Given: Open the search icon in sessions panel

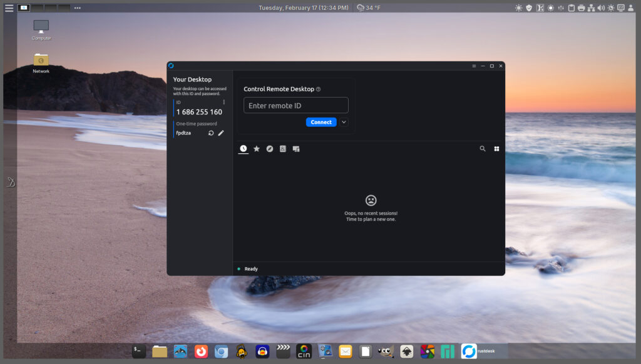Looking at the screenshot, I should click(x=483, y=149).
